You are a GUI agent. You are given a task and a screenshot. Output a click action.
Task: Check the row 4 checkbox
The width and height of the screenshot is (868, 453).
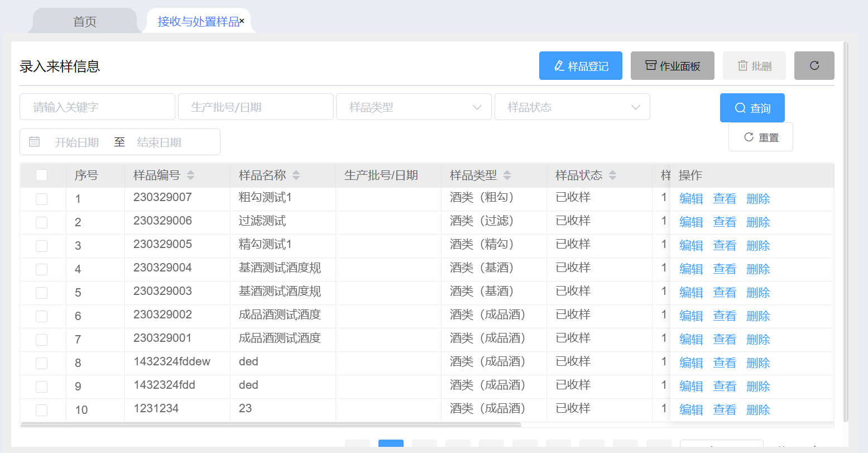(41, 269)
